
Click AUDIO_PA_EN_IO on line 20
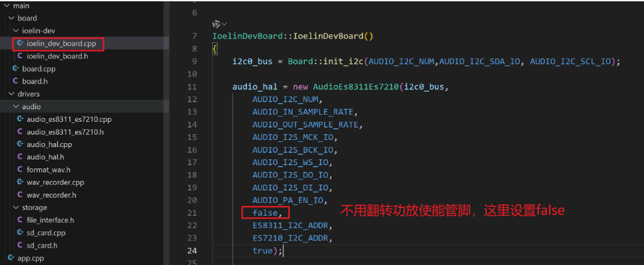click(x=287, y=201)
